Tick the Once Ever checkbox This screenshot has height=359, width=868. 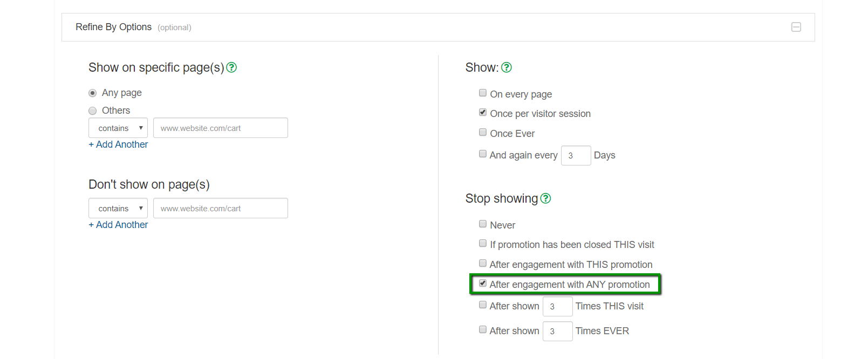pyautogui.click(x=483, y=132)
